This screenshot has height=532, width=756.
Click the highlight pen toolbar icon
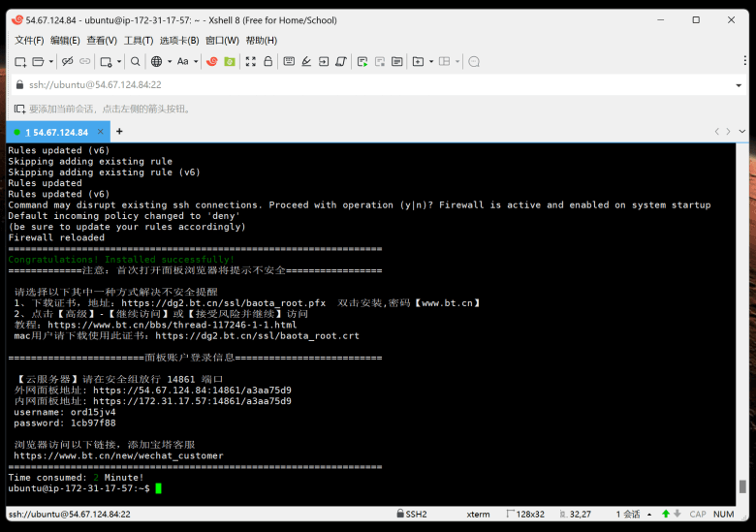pyautogui.click(x=306, y=61)
